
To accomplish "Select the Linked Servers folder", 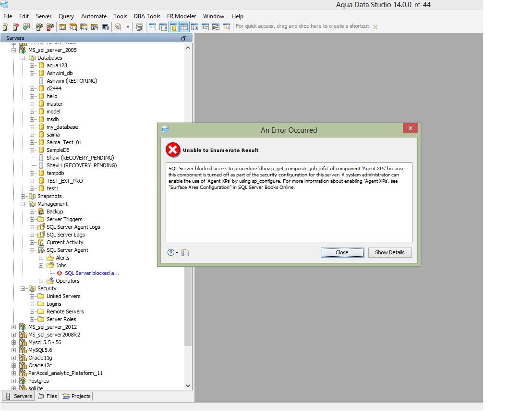I will 63,296.
